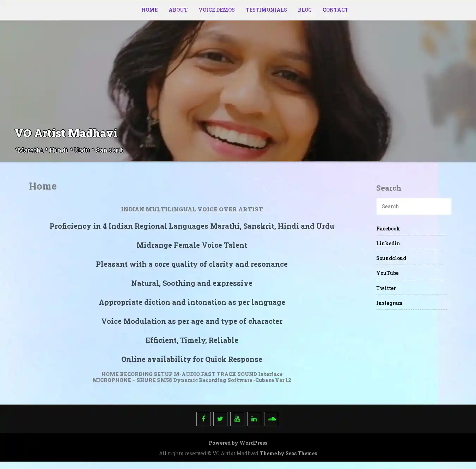Click the SoundCloud cloud icon in footer
This screenshot has height=469, width=476.
pos(271,419)
